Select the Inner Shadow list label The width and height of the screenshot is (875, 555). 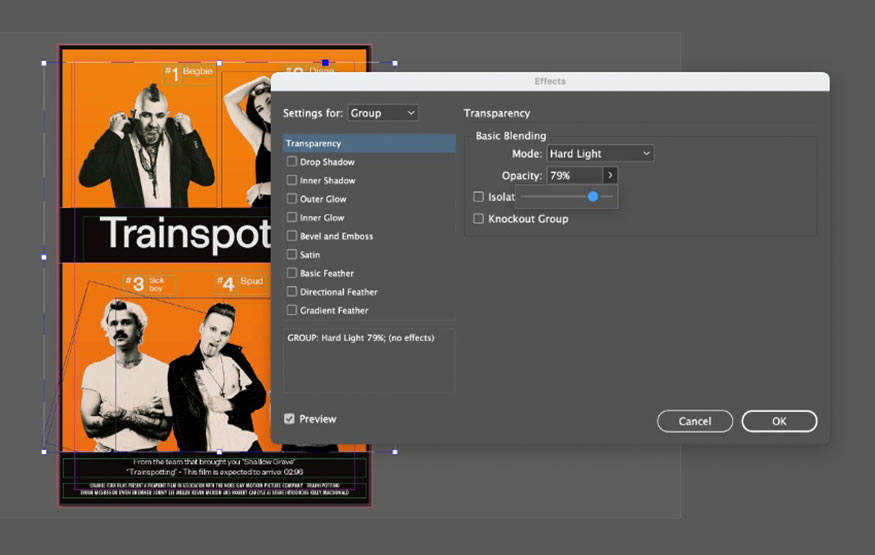tap(328, 180)
